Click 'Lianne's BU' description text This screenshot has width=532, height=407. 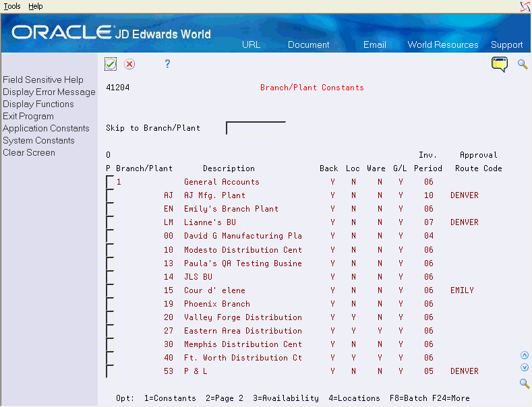210,222
